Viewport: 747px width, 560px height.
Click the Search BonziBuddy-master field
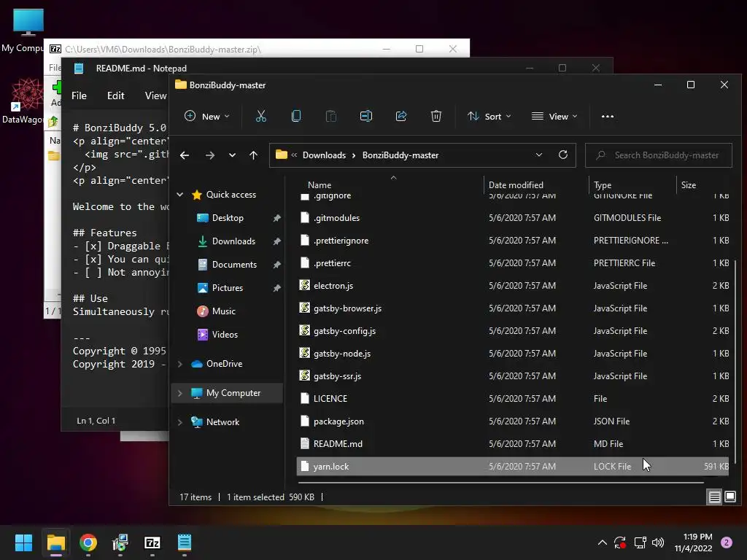659,155
